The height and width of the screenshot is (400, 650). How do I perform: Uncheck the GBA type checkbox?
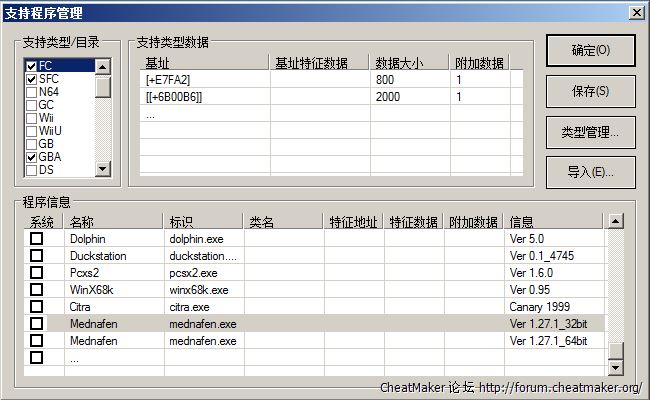[32, 157]
